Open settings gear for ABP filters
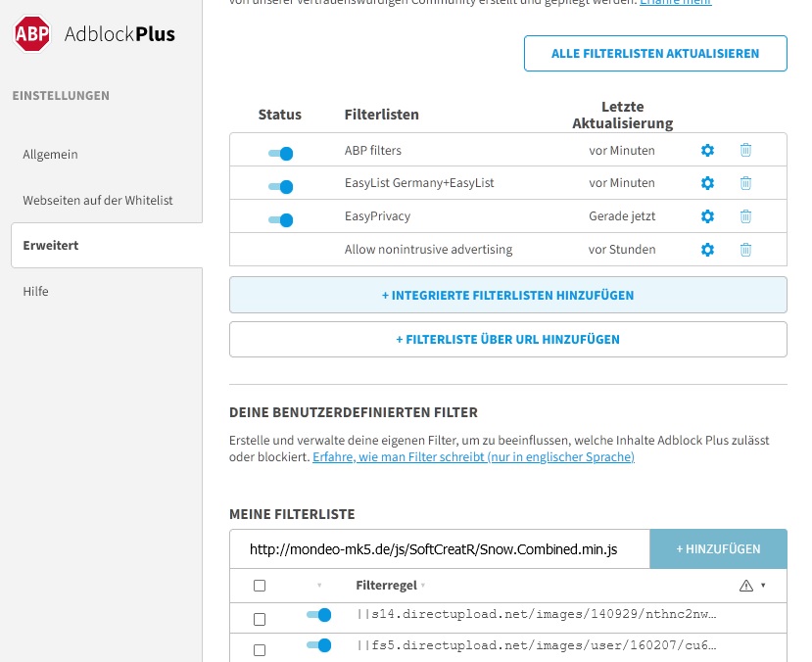Viewport: 812px width, 662px height. [x=707, y=150]
